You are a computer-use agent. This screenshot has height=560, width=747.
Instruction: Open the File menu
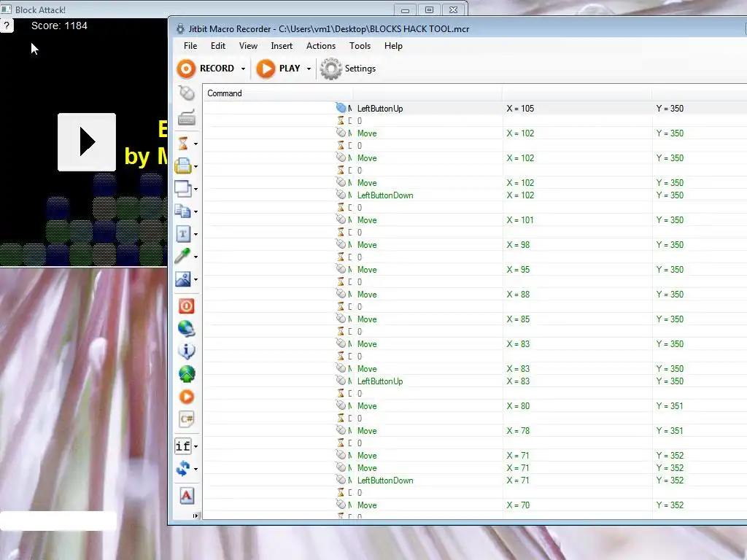point(190,46)
